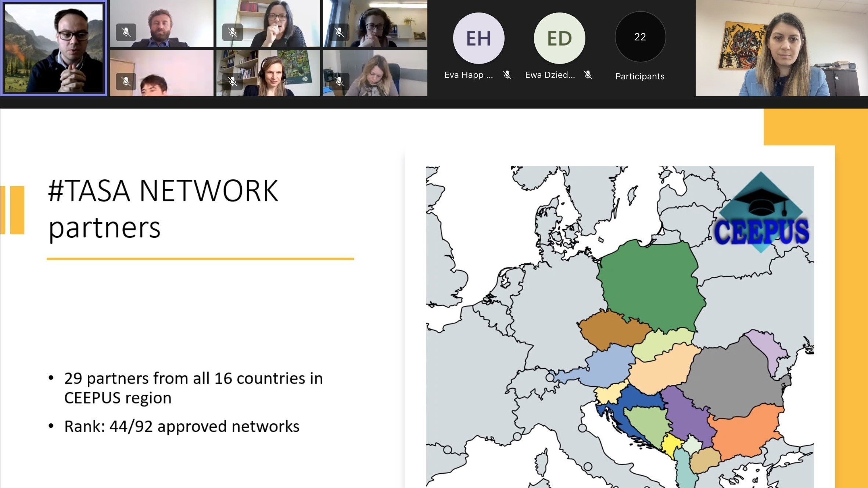Select the active speaker with mountain background
The width and height of the screenshot is (868, 488).
click(54, 48)
